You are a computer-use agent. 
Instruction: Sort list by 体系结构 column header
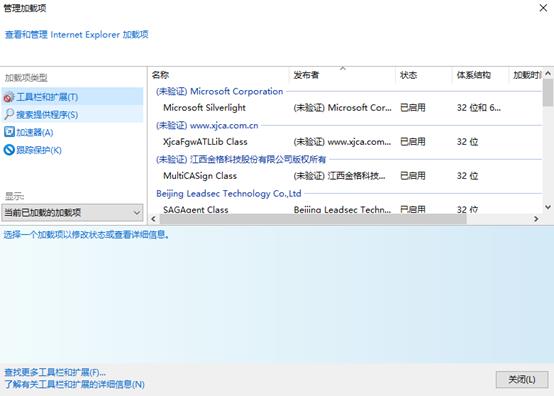480,75
